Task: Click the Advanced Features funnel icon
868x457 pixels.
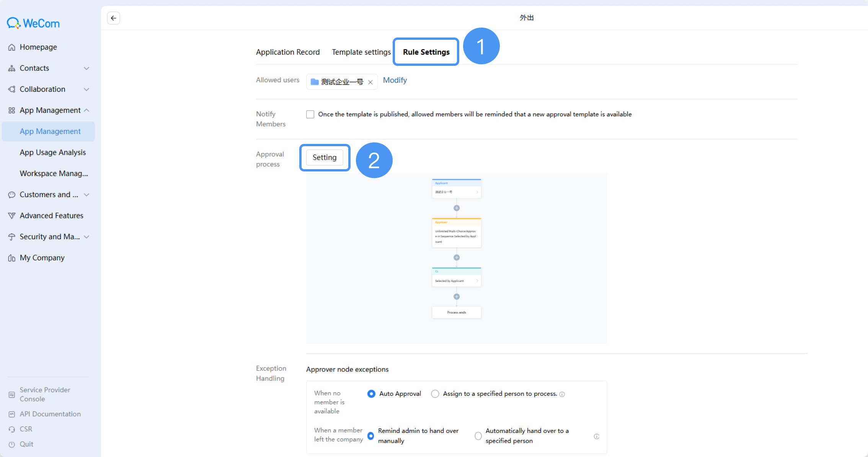Action: click(x=12, y=215)
